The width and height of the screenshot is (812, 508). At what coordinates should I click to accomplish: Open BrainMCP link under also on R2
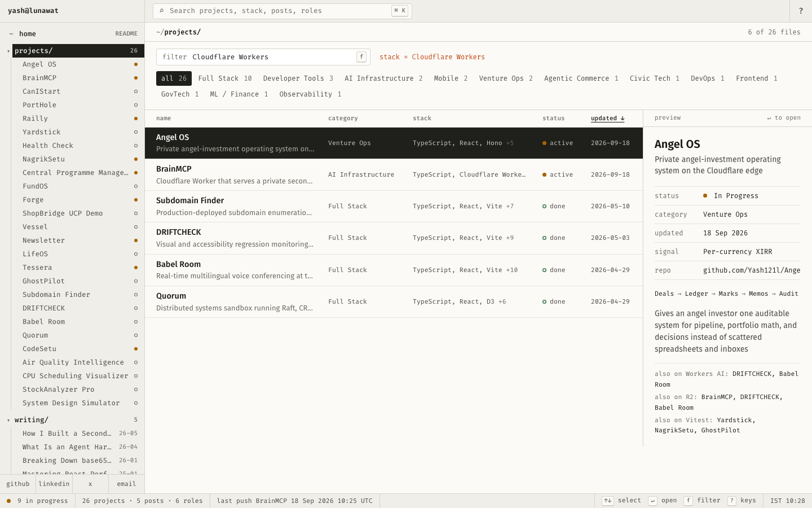[717, 397]
